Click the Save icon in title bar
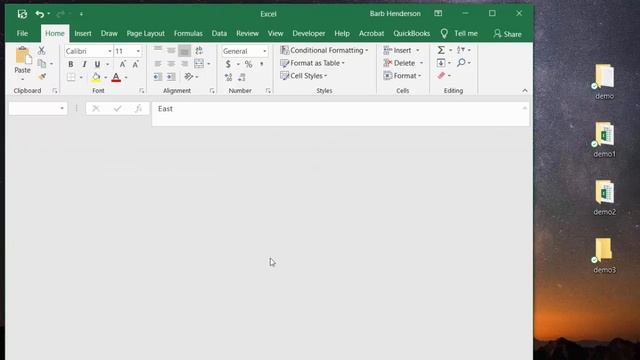 pos(22,14)
